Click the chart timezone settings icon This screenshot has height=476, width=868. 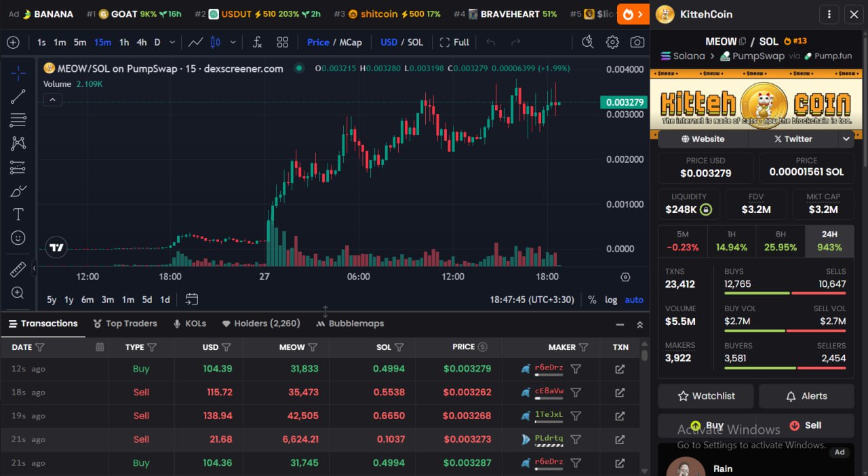pos(625,277)
